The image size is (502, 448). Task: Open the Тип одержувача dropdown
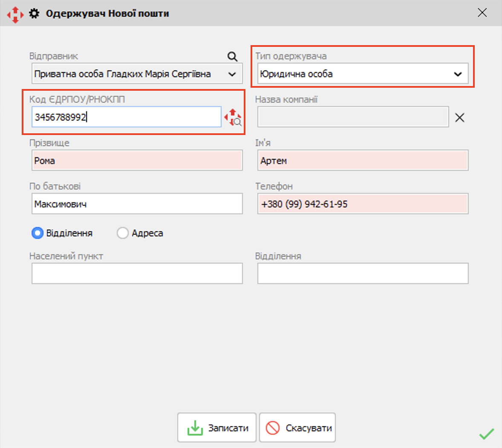point(458,74)
